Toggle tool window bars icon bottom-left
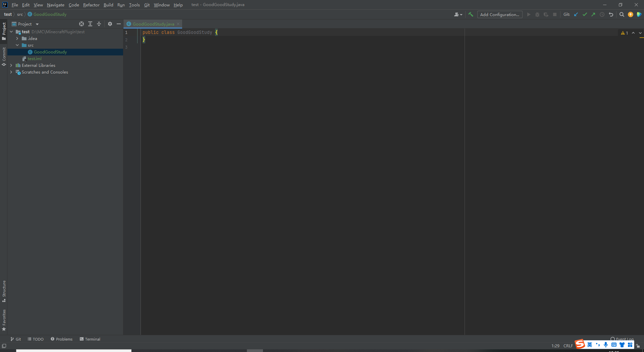The height and width of the screenshot is (352, 644). (x=4, y=346)
